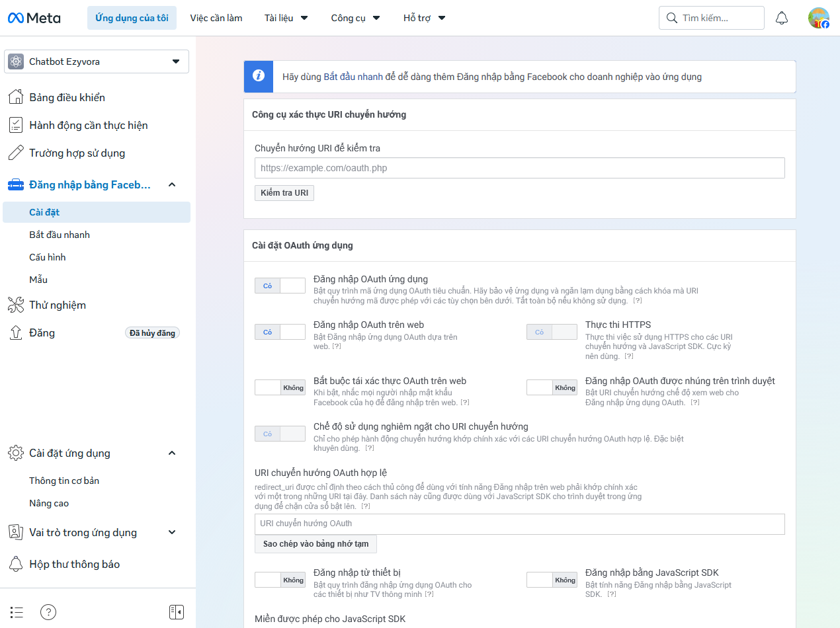Open the Công cụ dropdown menu

356,18
